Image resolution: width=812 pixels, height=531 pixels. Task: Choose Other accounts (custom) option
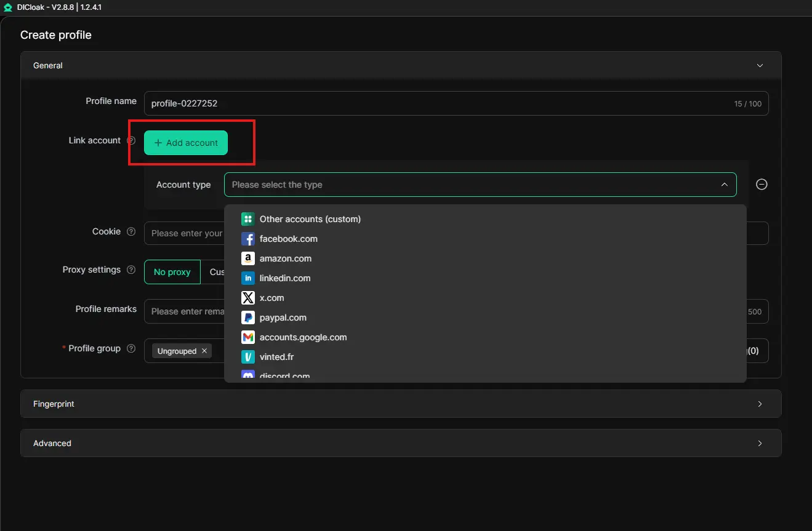pos(310,219)
